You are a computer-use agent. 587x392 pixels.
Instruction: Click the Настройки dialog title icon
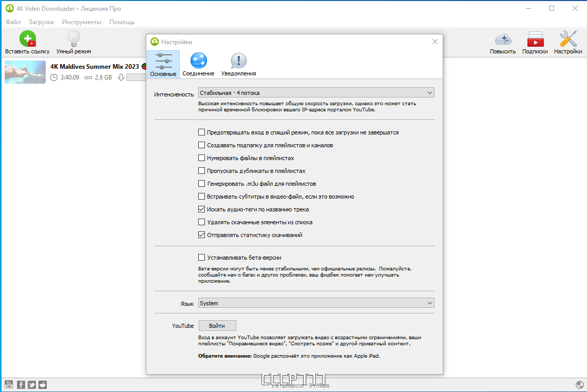coord(154,42)
